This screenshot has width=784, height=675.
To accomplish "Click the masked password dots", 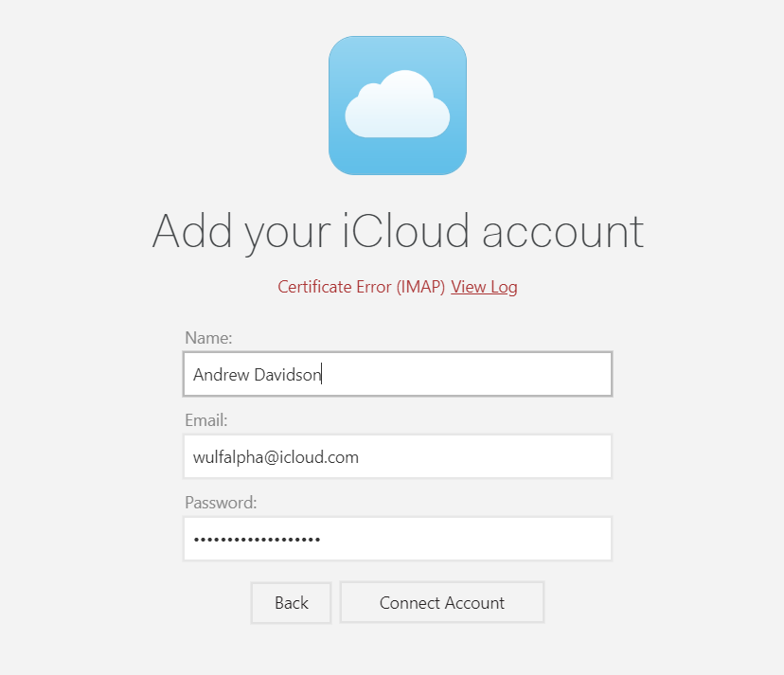I will [x=256, y=539].
